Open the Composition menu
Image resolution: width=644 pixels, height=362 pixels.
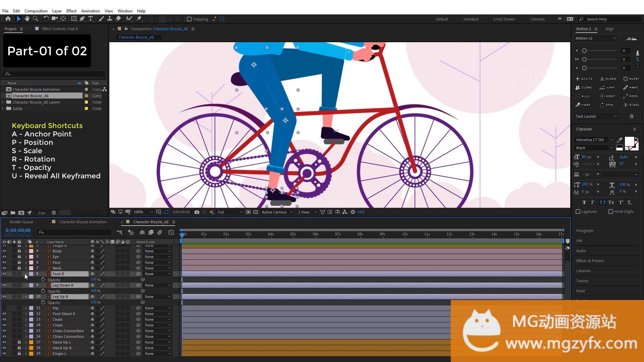point(36,11)
